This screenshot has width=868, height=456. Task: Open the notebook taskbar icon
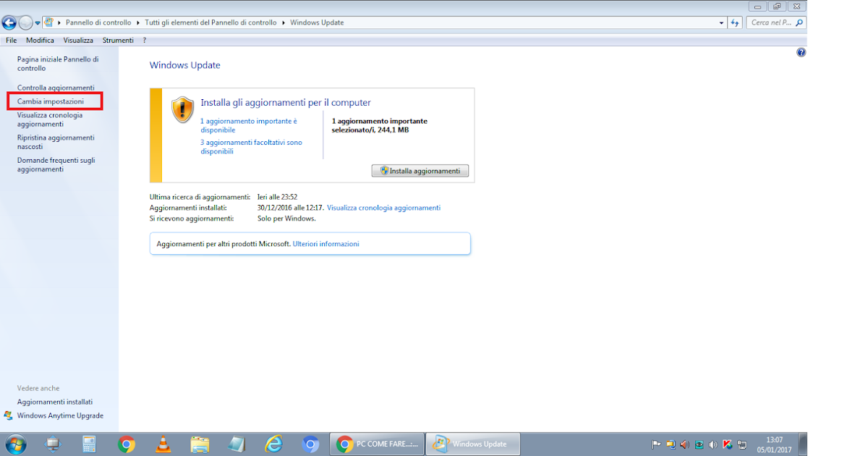tap(237, 444)
